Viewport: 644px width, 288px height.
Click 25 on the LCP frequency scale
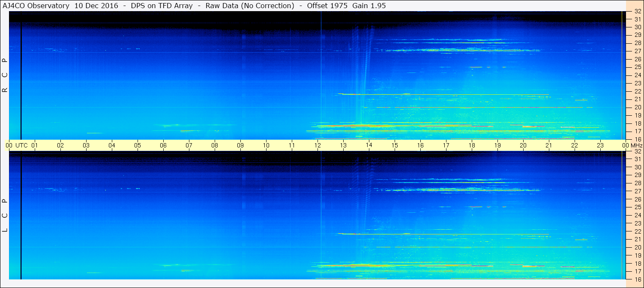click(x=638, y=207)
